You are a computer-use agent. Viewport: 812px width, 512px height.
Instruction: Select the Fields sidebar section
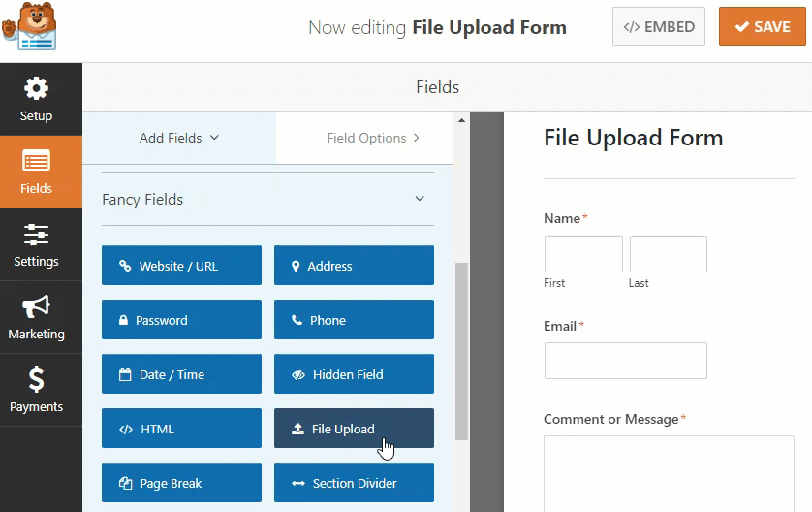tap(36, 172)
